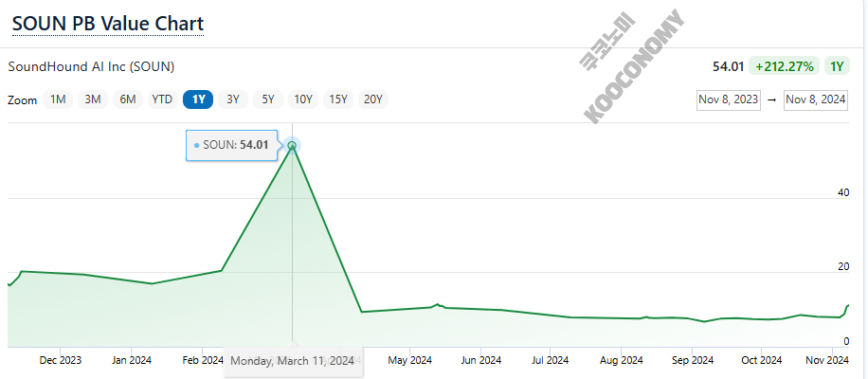Select the 10Y zoom range
The height and width of the screenshot is (379, 868).
pyautogui.click(x=303, y=99)
